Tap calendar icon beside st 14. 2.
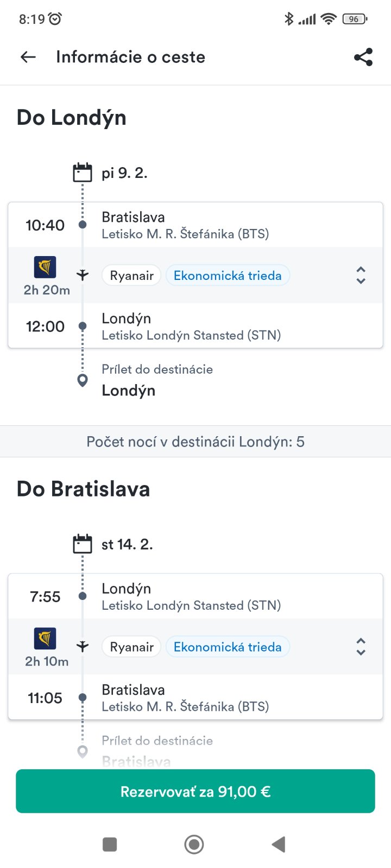 pos(83,544)
